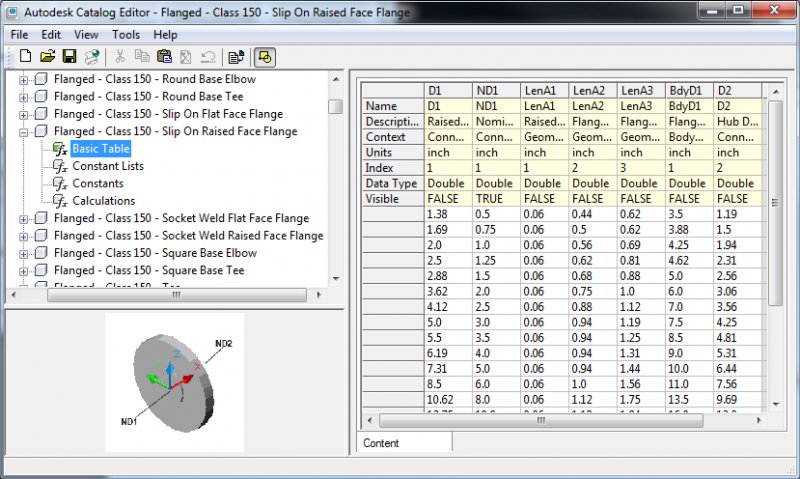
Task: Click part icon beside Slip On Raised Face Flange
Action: [x=41, y=131]
